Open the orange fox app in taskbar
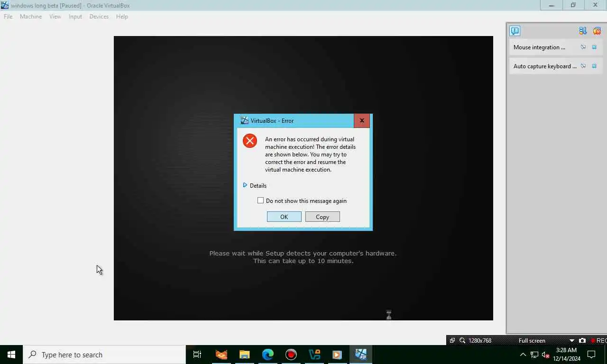 (x=221, y=355)
